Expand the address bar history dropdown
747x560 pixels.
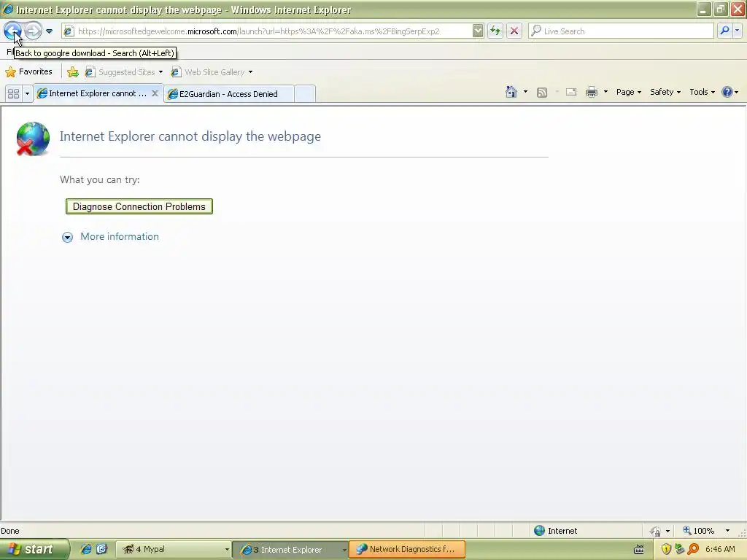coord(478,31)
